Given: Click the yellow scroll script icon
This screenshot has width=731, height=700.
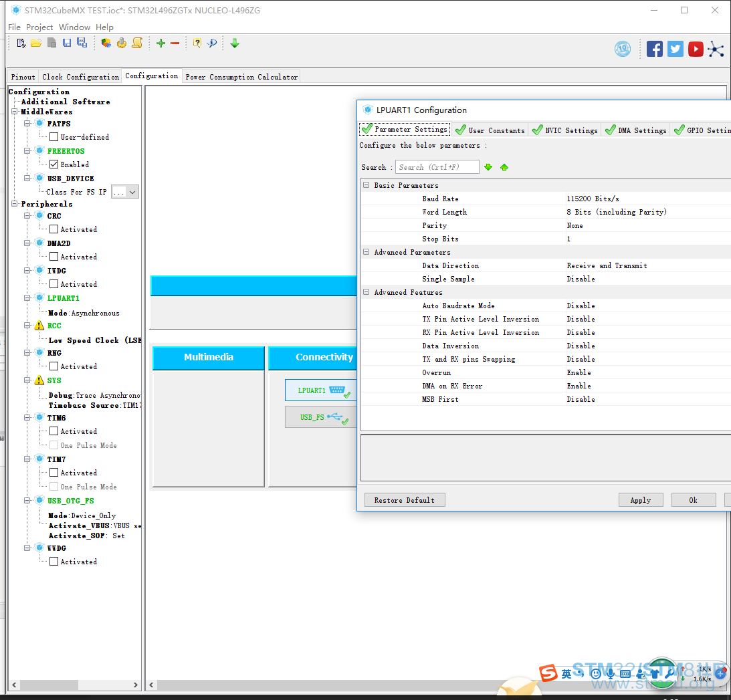Looking at the screenshot, I should [137, 43].
